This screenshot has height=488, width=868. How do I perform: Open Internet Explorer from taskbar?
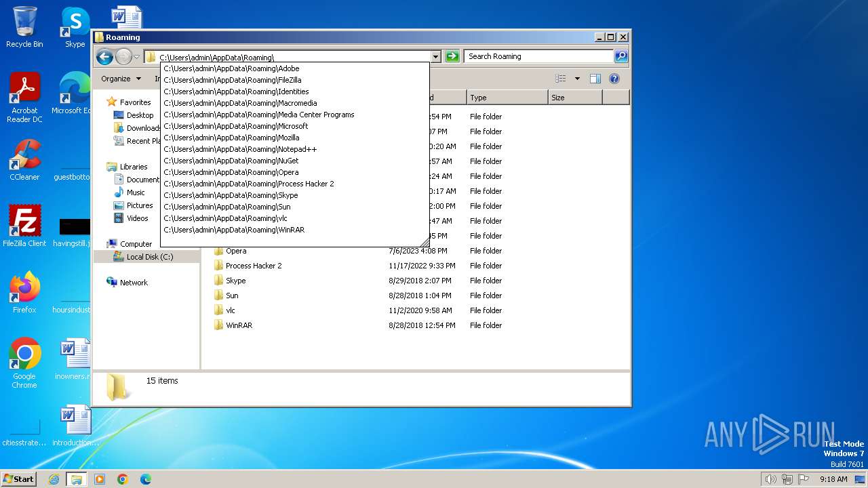point(54,479)
